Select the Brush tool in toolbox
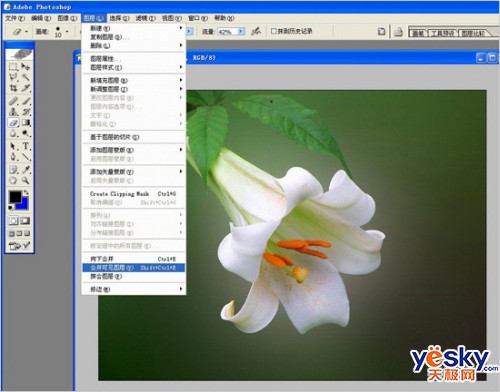 point(26,101)
